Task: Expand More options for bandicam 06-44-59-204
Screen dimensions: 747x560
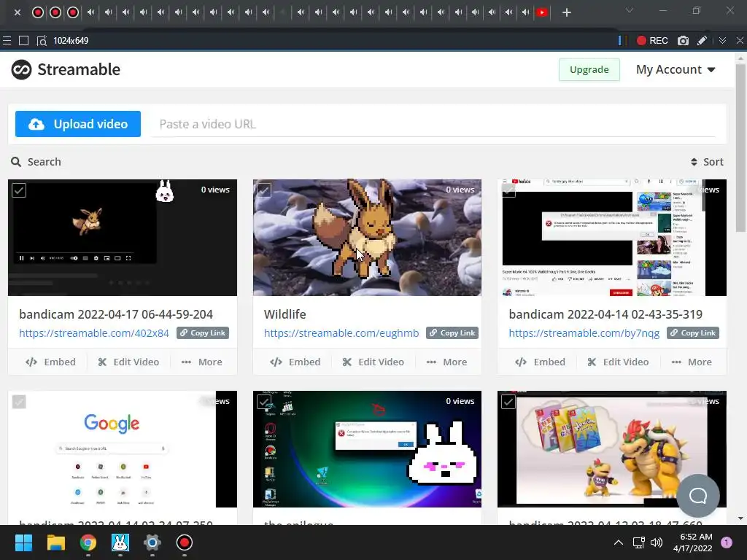Action: (202, 362)
